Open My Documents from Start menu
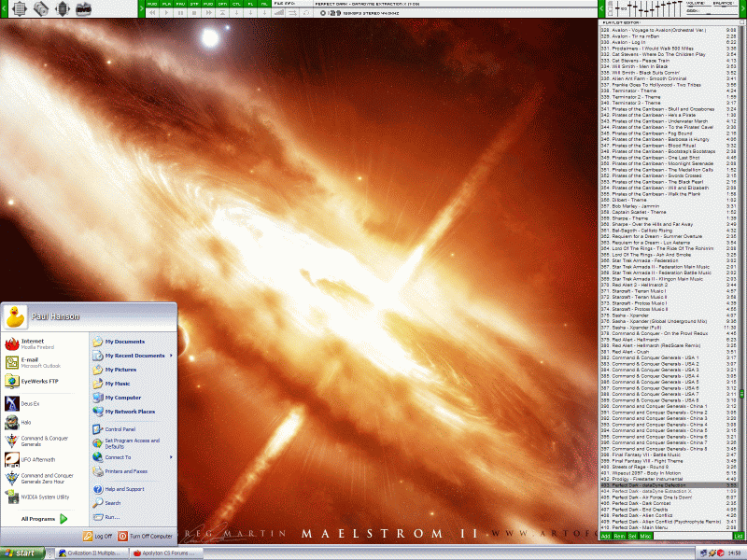The height and width of the screenshot is (560, 747). (133, 342)
